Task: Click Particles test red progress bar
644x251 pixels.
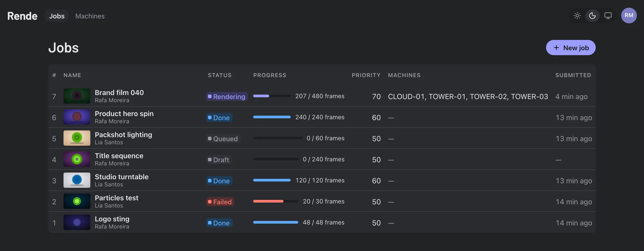Action: (x=275, y=201)
